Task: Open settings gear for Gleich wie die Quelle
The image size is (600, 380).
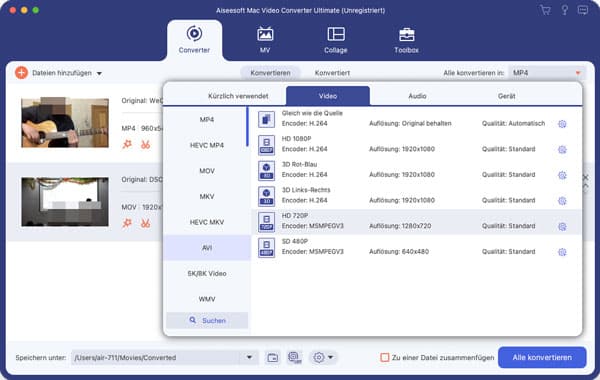Action: click(x=562, y=124)
